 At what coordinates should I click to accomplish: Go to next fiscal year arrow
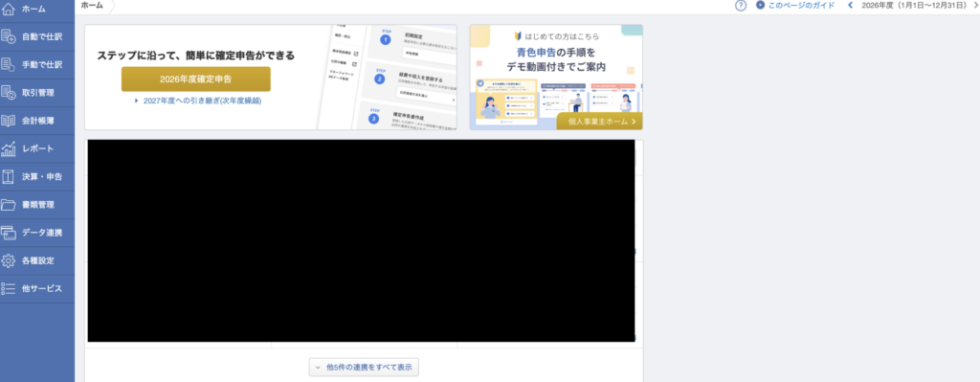[975, 5]
